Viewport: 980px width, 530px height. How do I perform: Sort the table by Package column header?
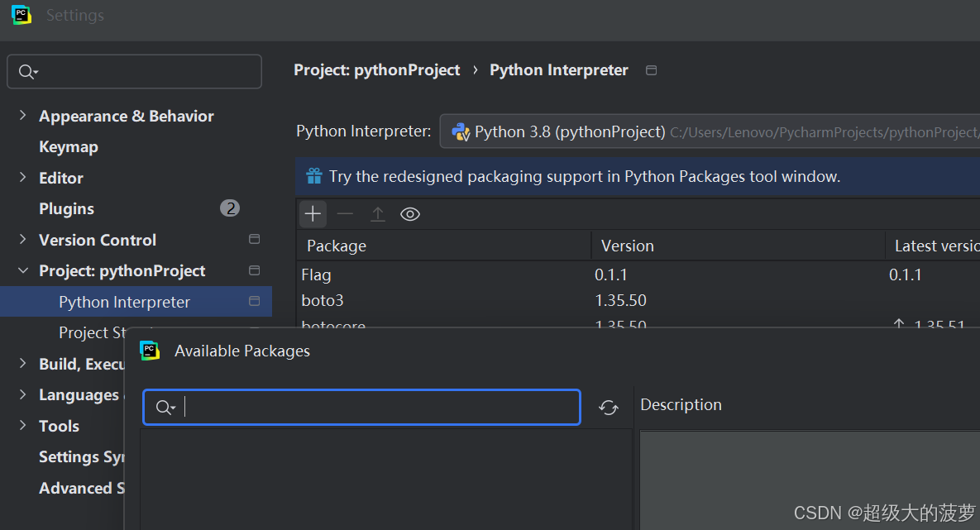click(x=337, y=246)
